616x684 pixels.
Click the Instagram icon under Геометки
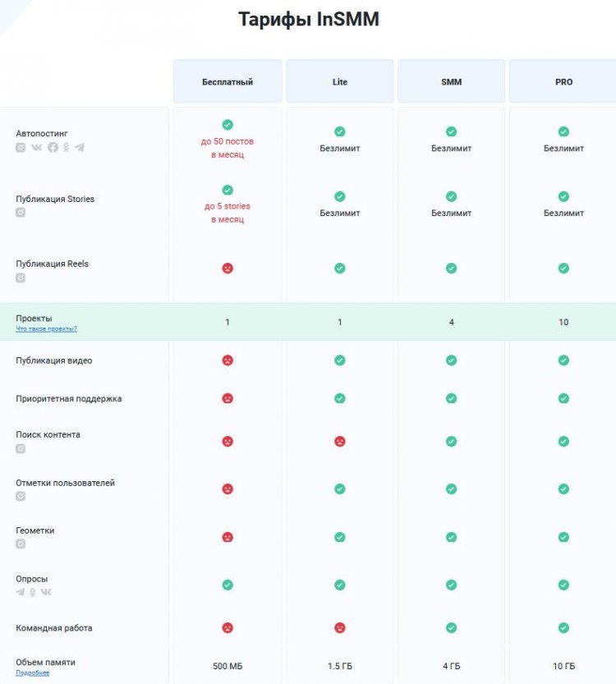pos(21,544)
